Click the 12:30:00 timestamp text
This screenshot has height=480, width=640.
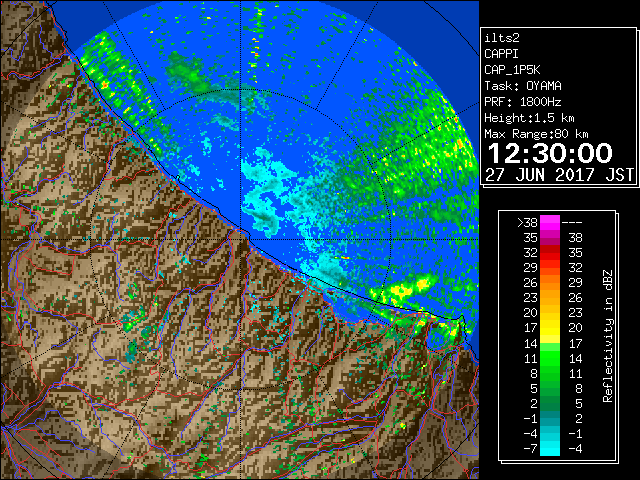point(550,153)
